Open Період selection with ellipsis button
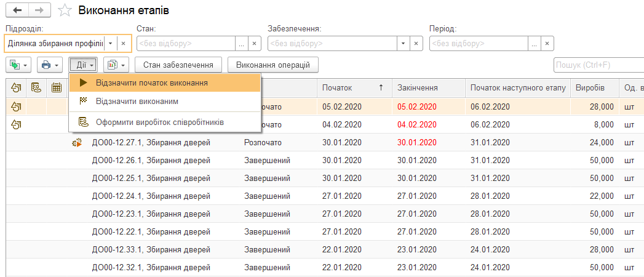The width and height of the screenshot is (644, 277). 535,44
